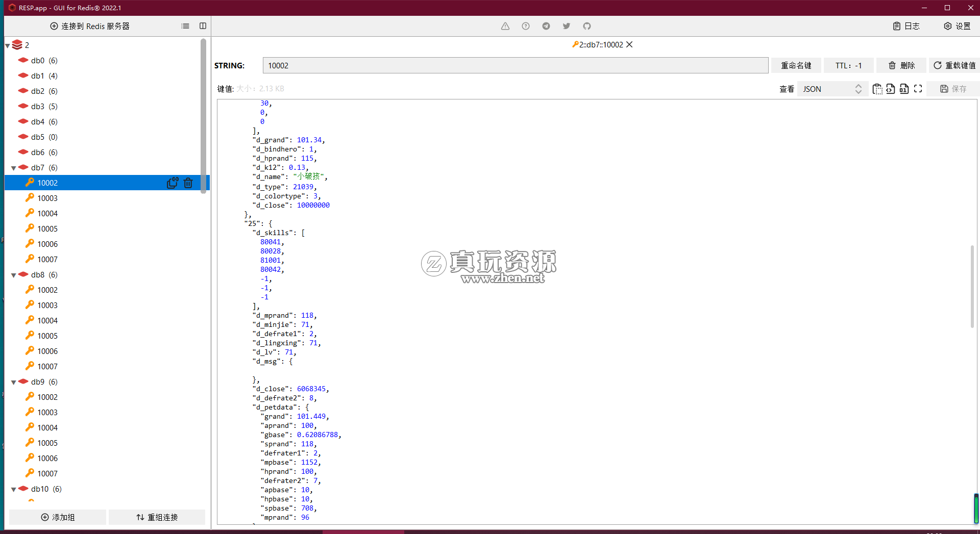
Task: Click the key name field containing 10002
Action: 516,65
